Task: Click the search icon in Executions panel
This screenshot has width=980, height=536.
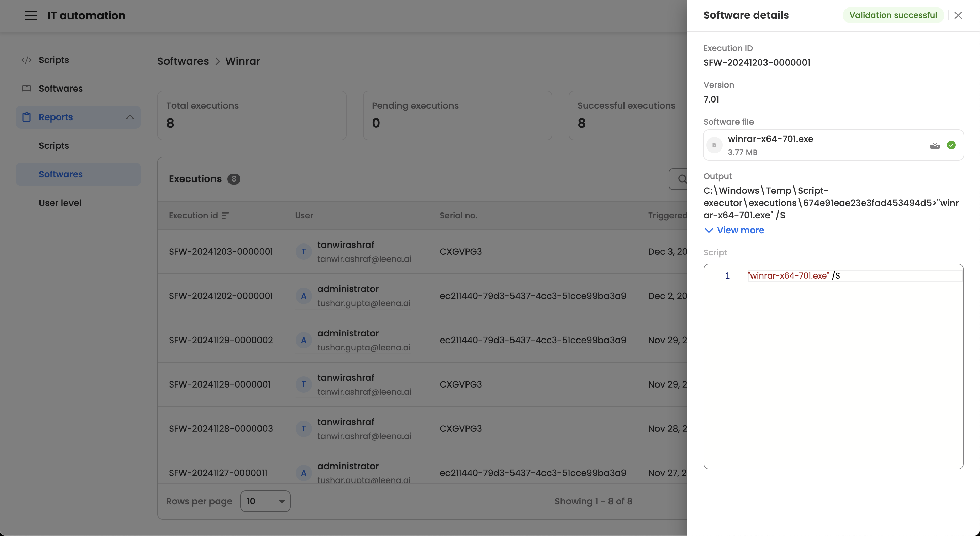Action: 682,179
